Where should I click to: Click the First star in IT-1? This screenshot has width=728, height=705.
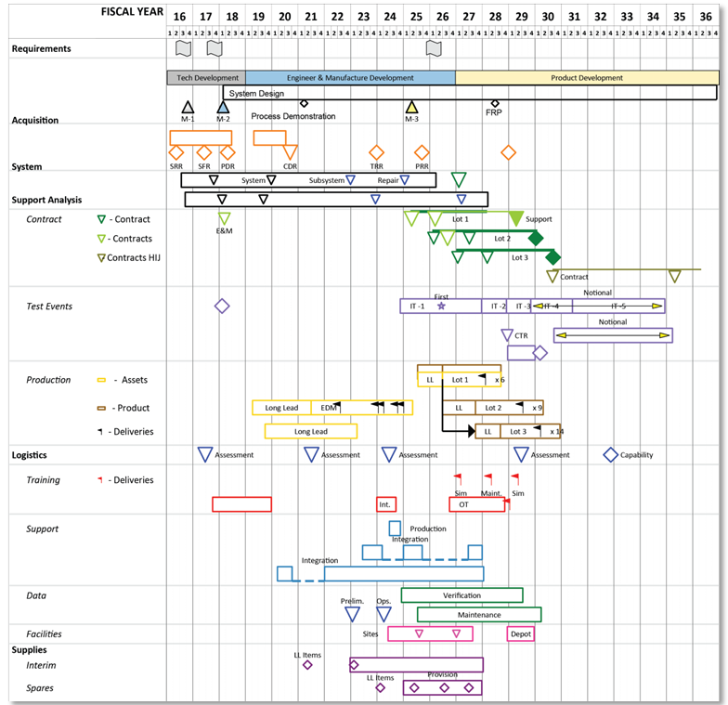click(442, 307)
